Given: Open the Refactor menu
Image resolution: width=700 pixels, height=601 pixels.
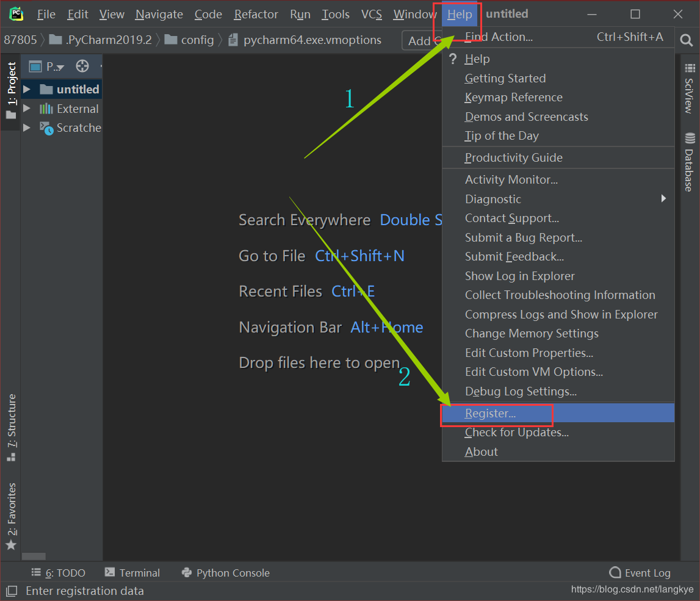Looking at the screenshot, I should coord(256,14).
